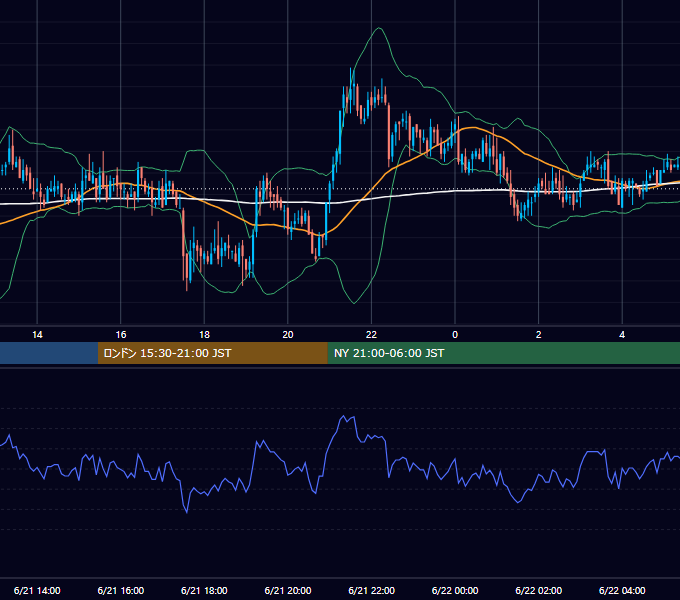Image resolution: width=680 pixels, height=600 pixels.
Task: Click the London session bar 15:30-21:00 JST
Action: tap(212, 353)
